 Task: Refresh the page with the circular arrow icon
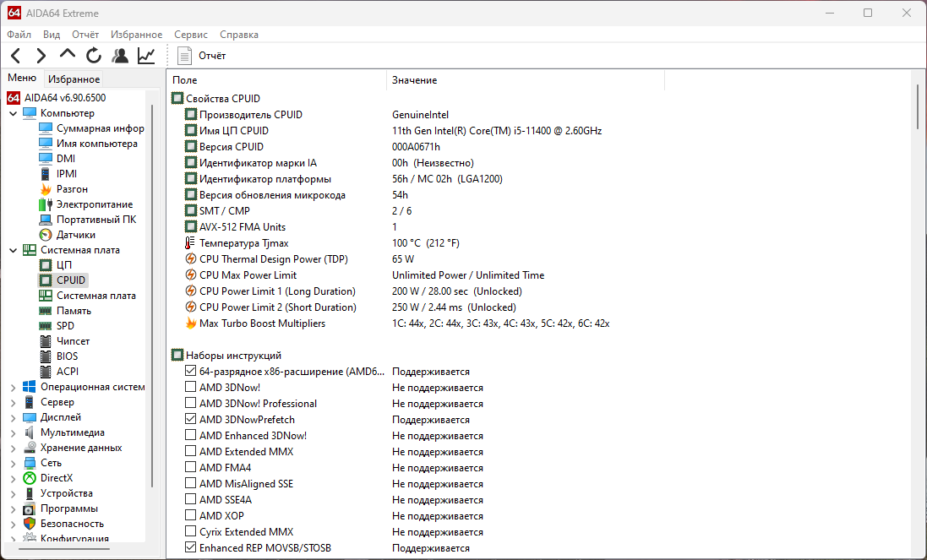click(94, 56)
